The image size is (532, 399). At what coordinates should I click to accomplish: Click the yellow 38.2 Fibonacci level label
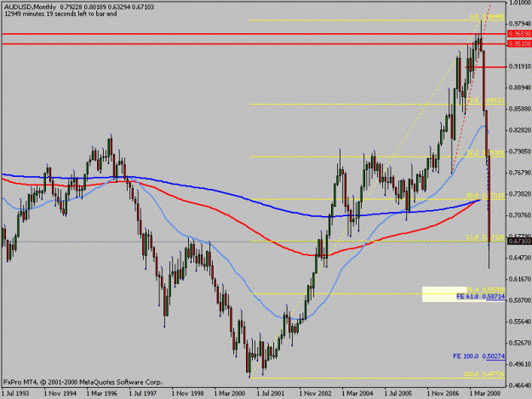coord(485,153)
